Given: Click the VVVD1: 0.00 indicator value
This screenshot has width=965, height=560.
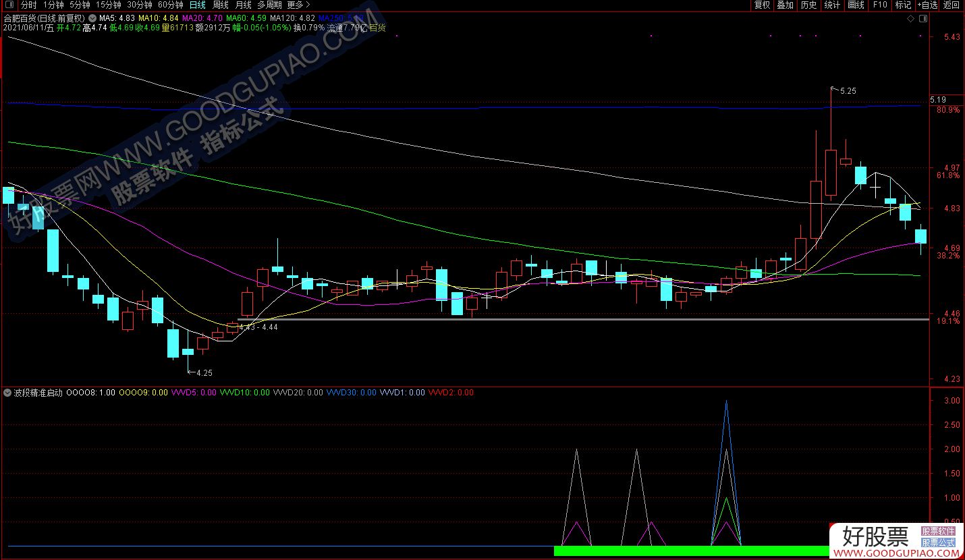Looking at the screenshot, I should 402,392.
